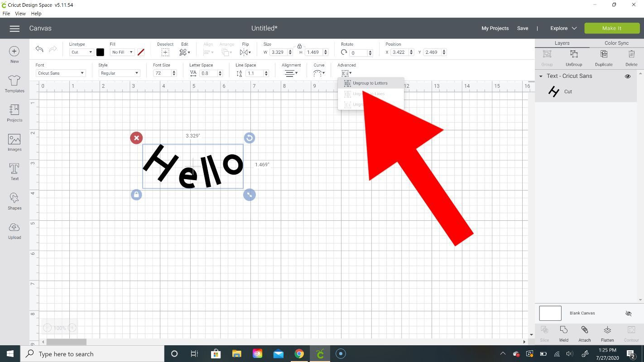
Task: Click the Make It button
Action: tap(612, 28)
